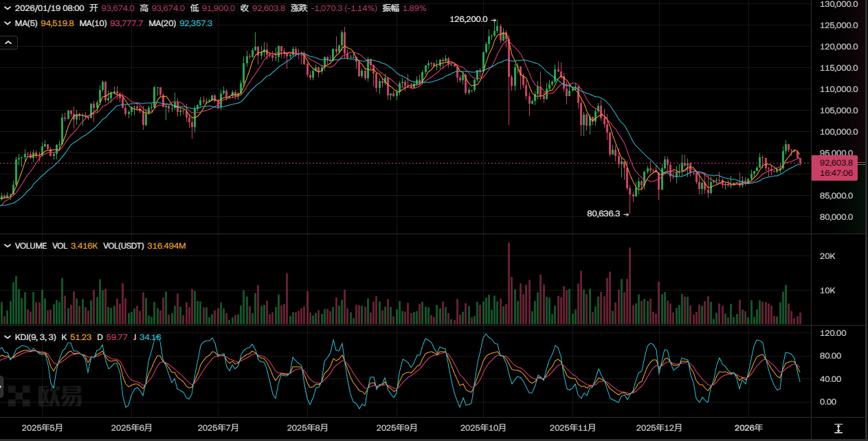Expand the candle info row chevron beside 2026/01/19
This screenshot has width=868, height=441.
click(x=8, y=8)
